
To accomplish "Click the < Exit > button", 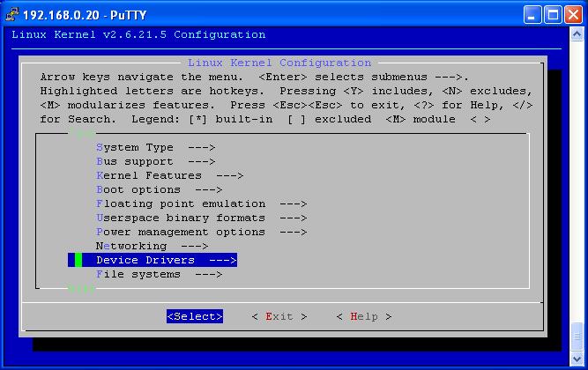I will coord(279,317).
